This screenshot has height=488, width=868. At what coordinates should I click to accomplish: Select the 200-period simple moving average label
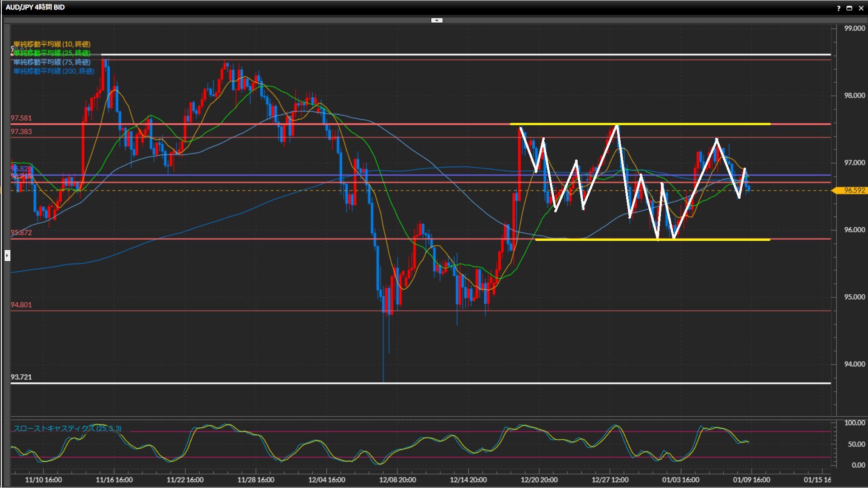[53, 71]
